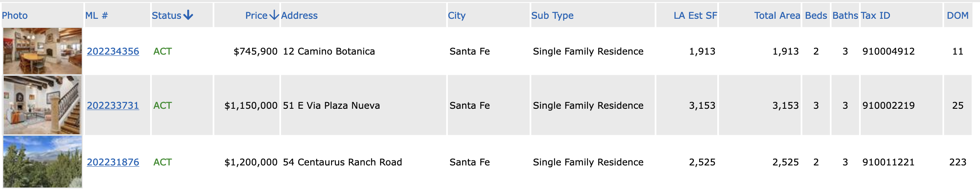Viewport: 980px width, 190px height.
Task: Sort by Beds column header
Action: (816, 15)
